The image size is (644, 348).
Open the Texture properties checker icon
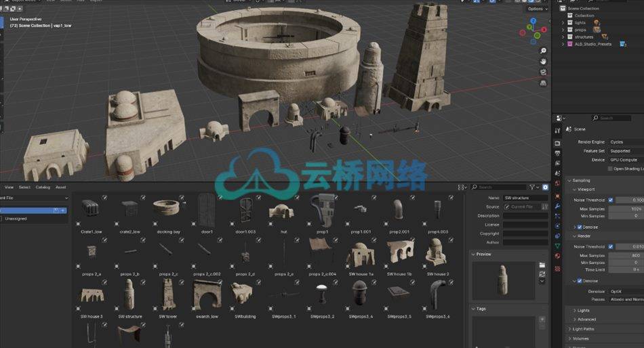pyautogui.click(x=557, y=269)
